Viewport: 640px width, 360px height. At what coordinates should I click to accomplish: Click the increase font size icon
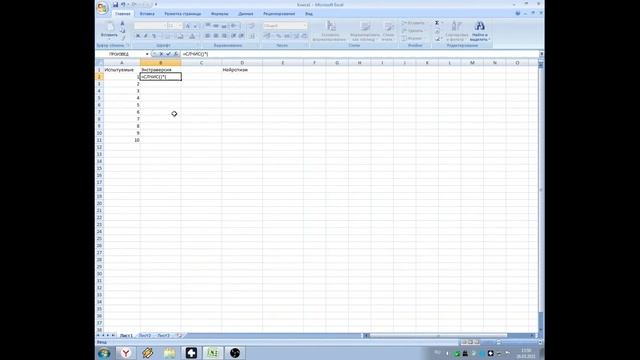coord(188,26)
